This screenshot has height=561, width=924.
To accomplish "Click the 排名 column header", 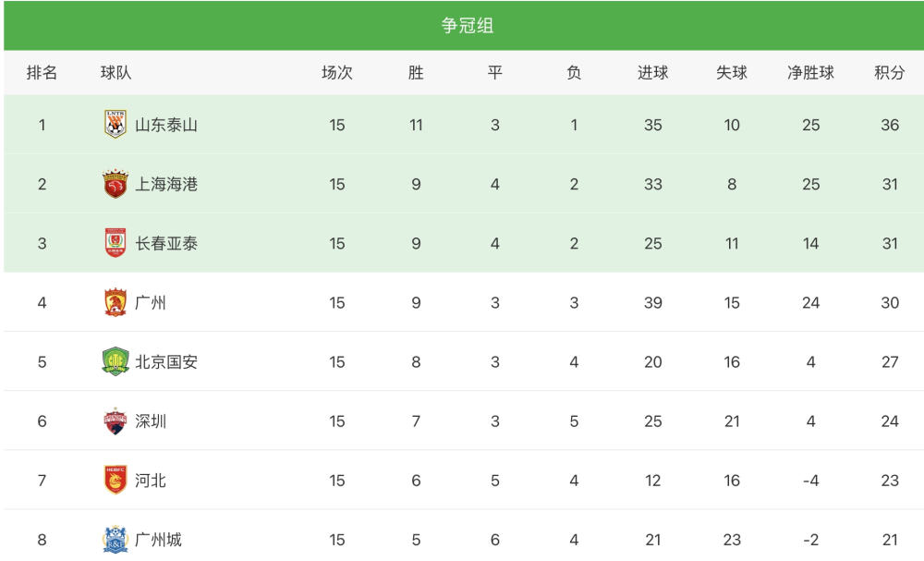I will (x=42, y=72).
